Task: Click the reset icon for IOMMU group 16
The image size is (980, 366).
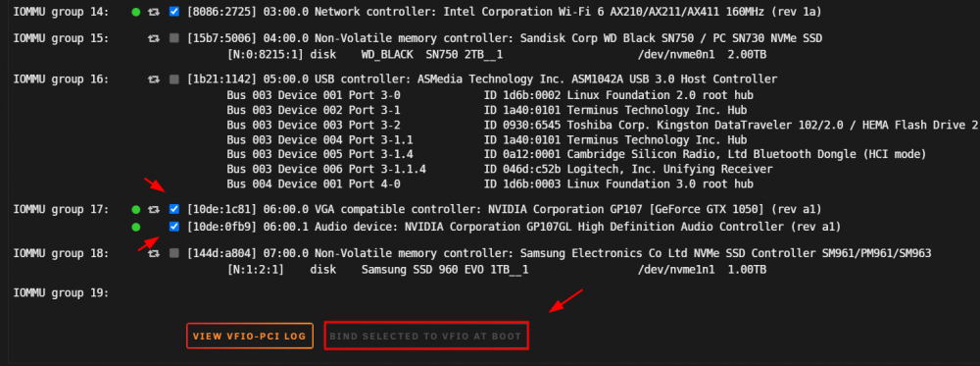Action: (x=154, y=79)
